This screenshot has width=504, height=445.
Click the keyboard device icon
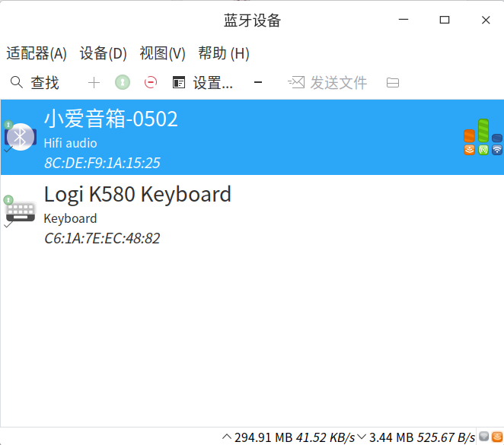pos(21,212)
